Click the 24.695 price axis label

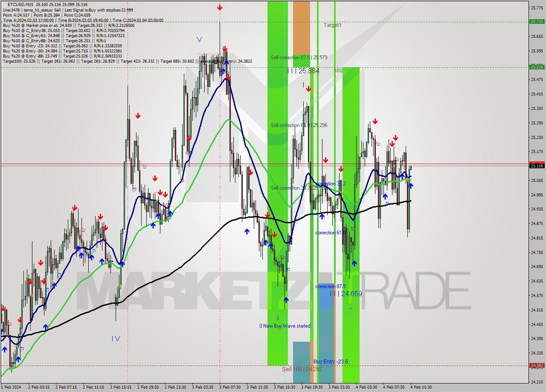(x=537, y=266)
